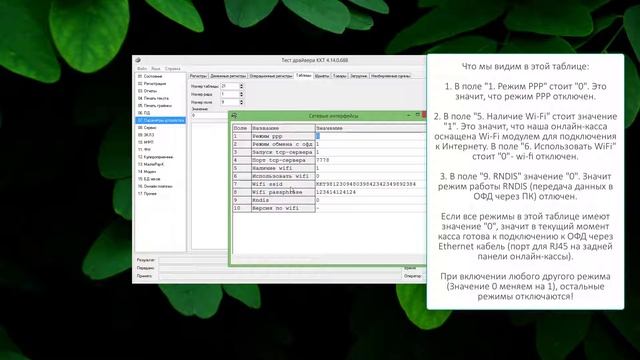Switch to the Необнуляемые суммы tab

tap(391, 76)
